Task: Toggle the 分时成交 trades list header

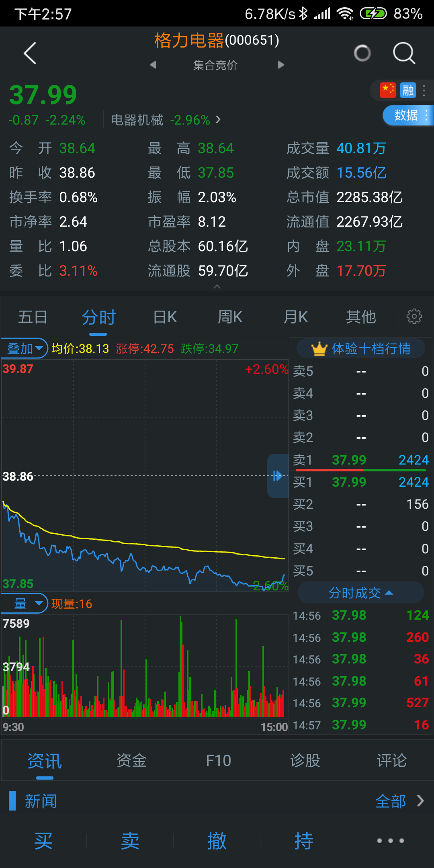Action: 360,593
